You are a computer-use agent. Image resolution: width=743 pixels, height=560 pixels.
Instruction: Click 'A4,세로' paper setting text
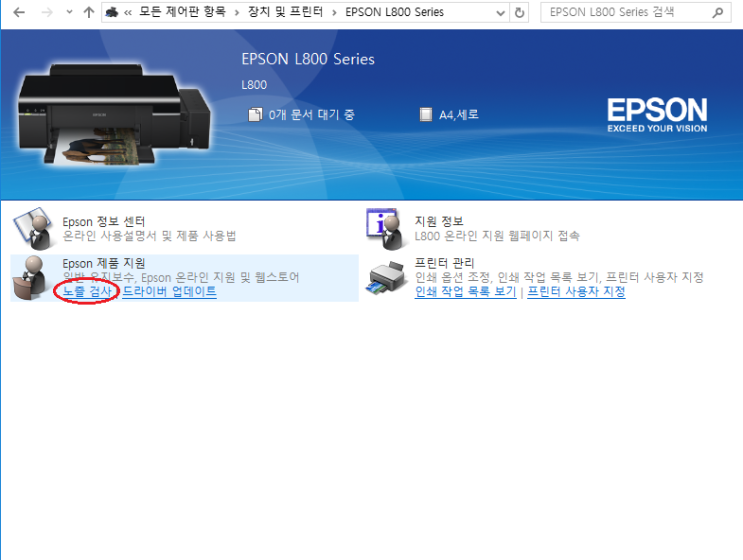459,115
